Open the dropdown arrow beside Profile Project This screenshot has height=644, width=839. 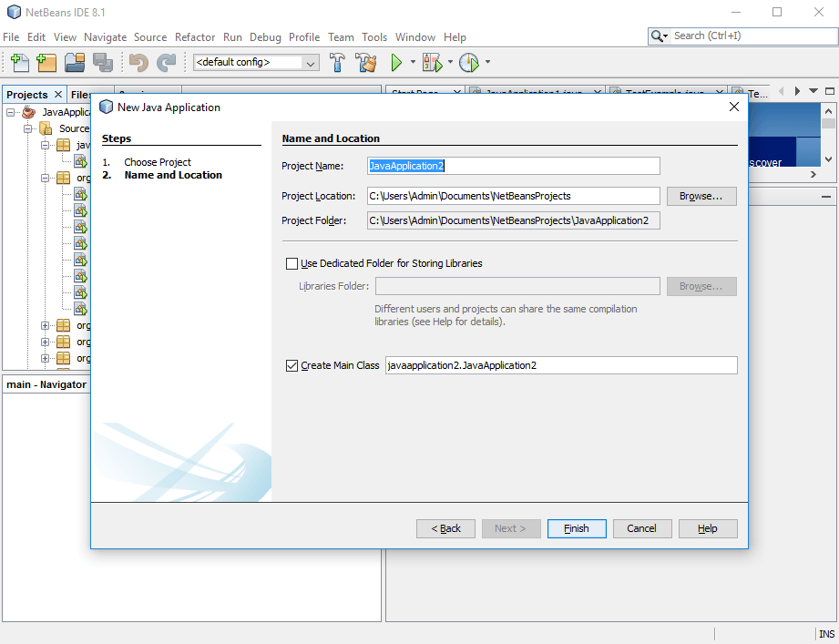coord(487,62)
